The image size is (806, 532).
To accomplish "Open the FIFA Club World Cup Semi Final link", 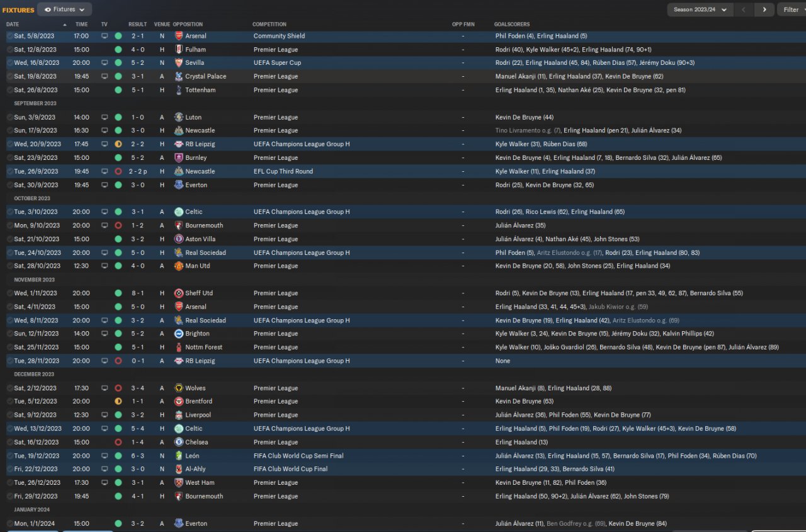I will [x=298, y=456].
